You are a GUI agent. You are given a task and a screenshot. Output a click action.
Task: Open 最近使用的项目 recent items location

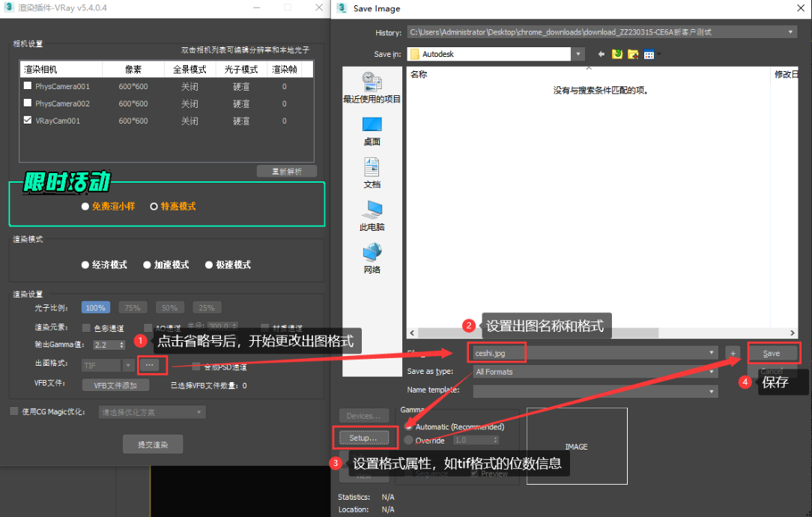tap(372, 87)
